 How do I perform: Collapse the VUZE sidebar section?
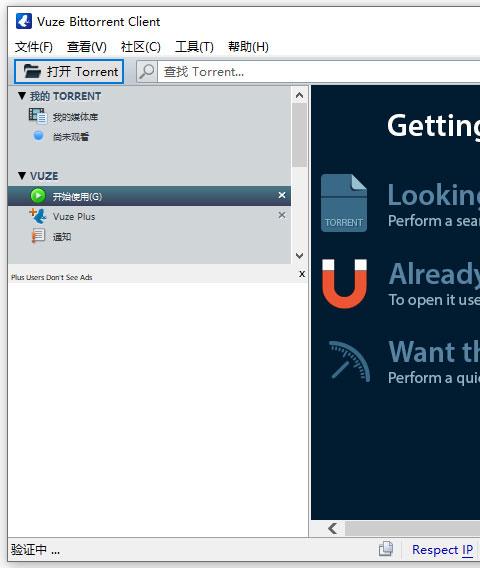click(x=22, y=176)
